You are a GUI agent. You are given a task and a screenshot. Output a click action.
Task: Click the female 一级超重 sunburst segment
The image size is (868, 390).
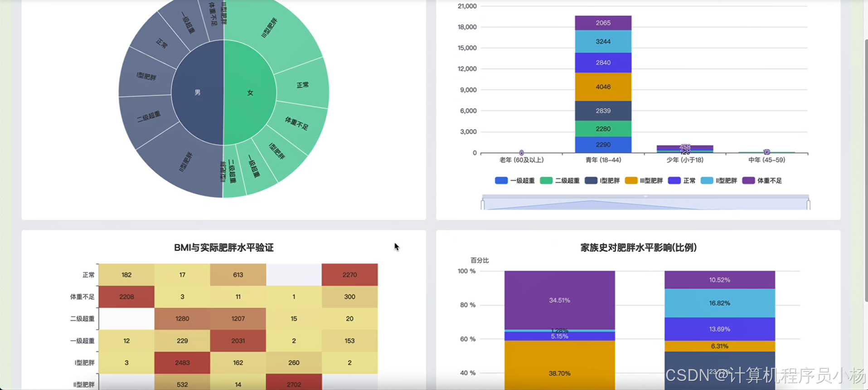(x=255, y=166)
